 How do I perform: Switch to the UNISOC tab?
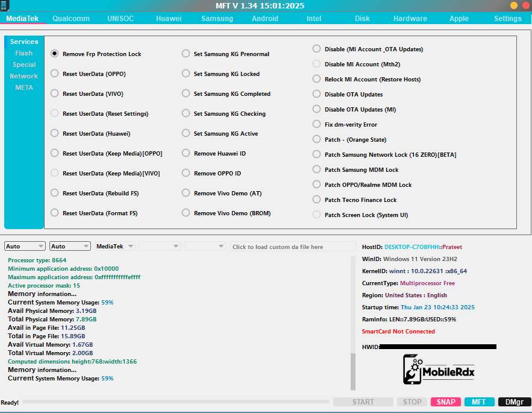coord(120,18)
